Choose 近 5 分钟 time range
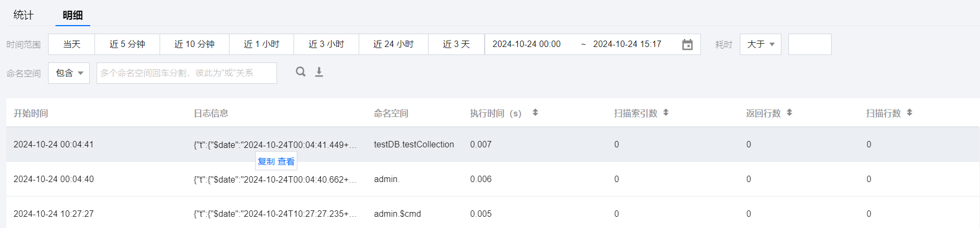The width and height of the screenshot is (980, 228). [127, 44]
